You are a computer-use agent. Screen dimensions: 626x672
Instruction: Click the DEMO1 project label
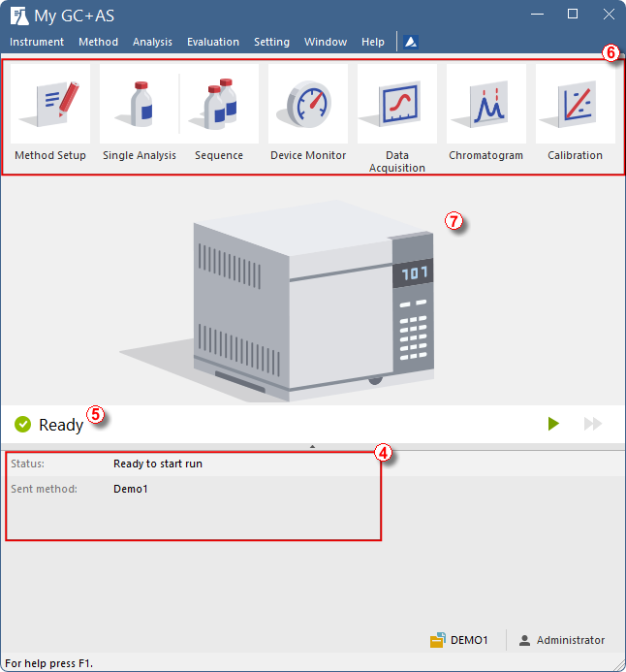pyautogui.click(x=469, y=640)
